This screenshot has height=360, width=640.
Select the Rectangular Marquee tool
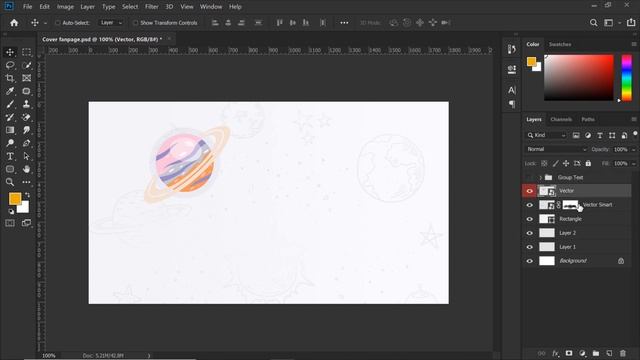[27, 52]
